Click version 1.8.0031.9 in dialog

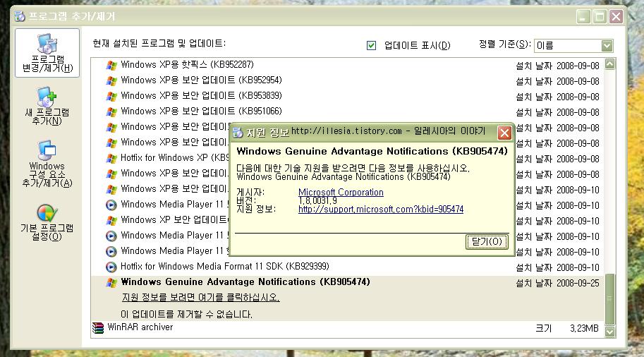point(317,200)
